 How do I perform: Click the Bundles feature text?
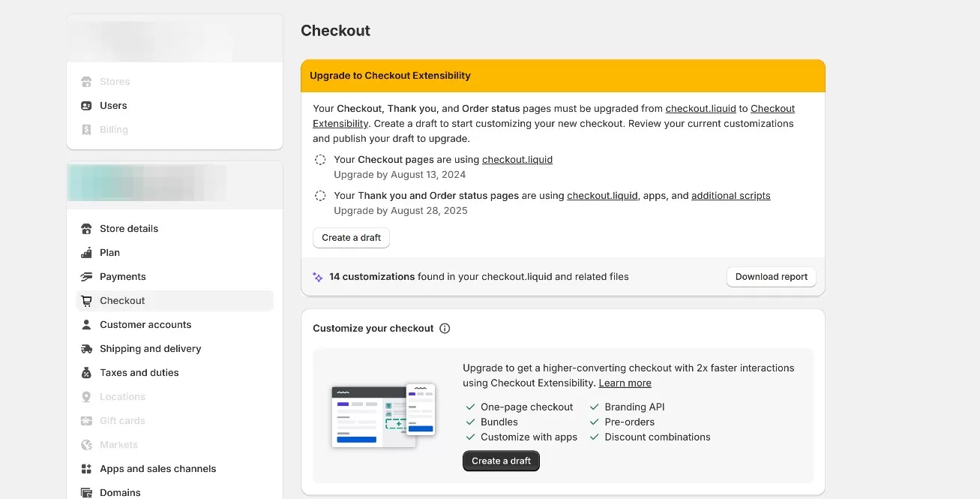[x=499, y=422]
